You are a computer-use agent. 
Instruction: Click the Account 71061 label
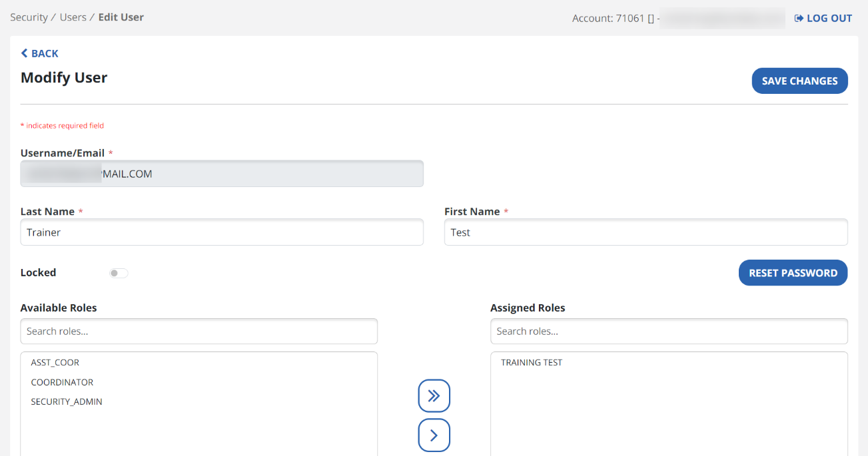click(x=608, y=19)
